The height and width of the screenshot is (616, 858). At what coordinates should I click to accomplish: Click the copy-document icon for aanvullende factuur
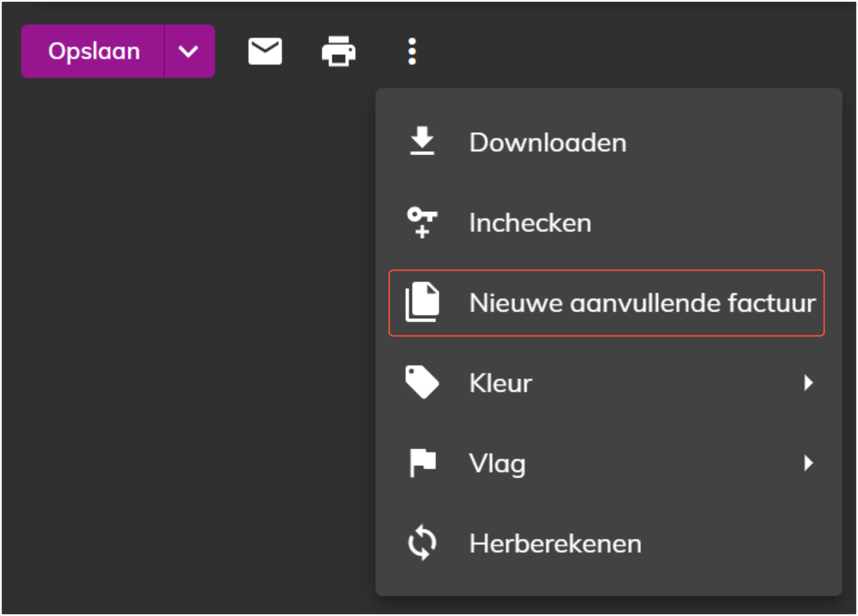(422, 302)
